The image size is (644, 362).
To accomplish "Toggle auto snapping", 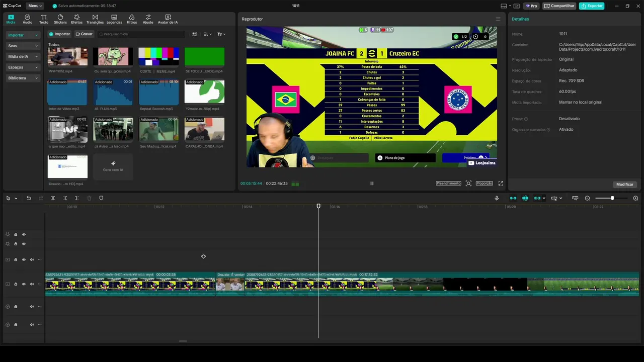I will [x=525, y=198].
